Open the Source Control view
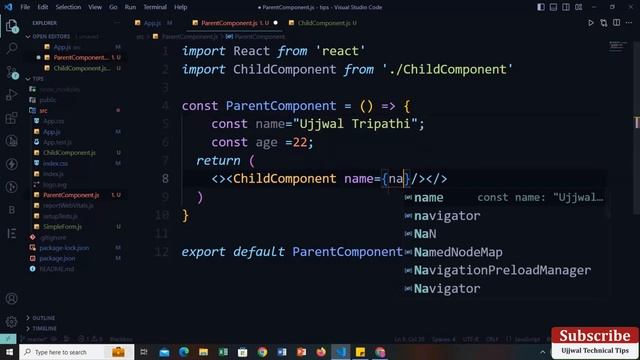 tap(11, 72)
